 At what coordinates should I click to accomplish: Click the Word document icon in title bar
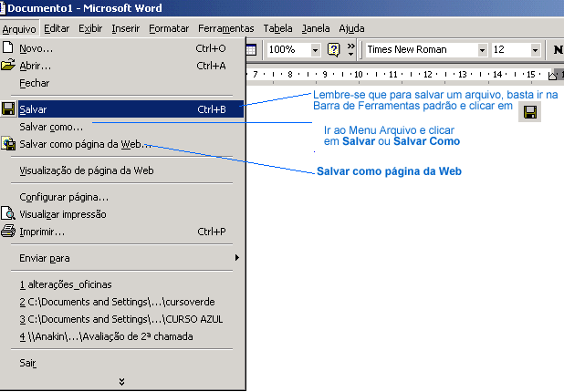point(3,8)
